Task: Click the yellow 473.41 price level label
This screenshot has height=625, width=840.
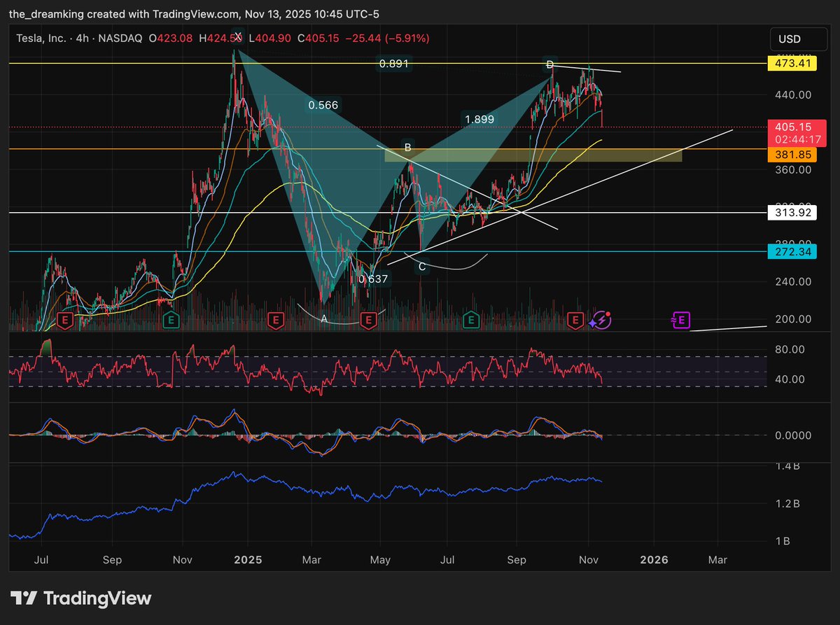Action: [793, 63]
